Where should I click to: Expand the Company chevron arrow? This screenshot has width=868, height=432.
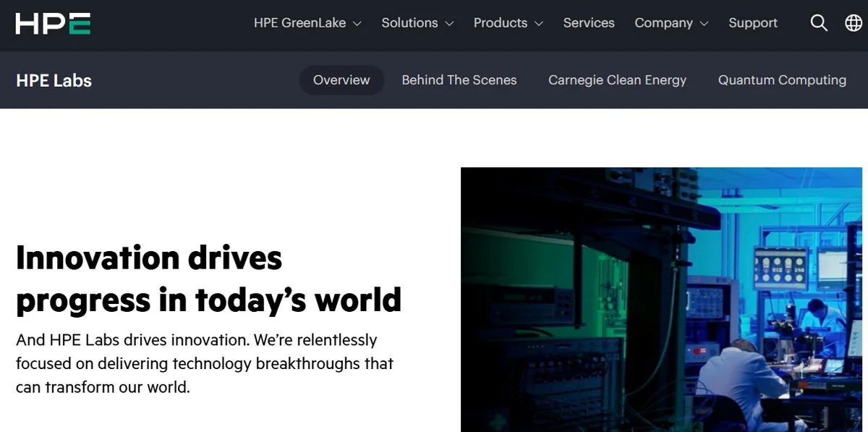[x=704, y=24]
